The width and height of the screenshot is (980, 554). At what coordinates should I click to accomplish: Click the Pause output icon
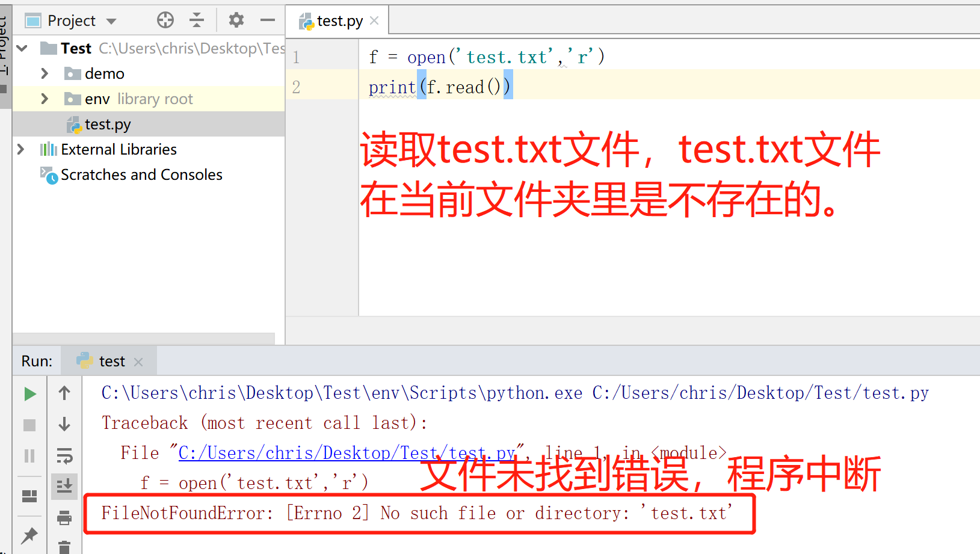(29, 456)
